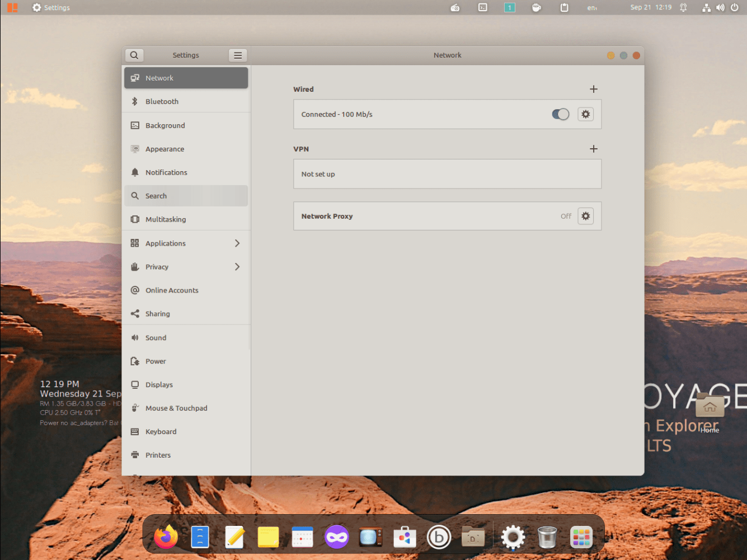The width and height of the screenshot is (747, 560).
Task: Open the Search settings page
Action: 156,195
